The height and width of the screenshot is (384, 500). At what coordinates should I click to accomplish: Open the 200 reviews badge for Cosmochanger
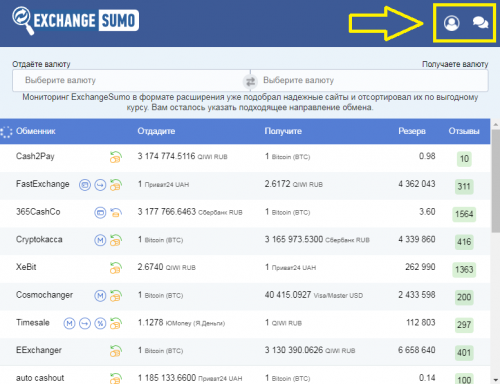coord(464,297)
